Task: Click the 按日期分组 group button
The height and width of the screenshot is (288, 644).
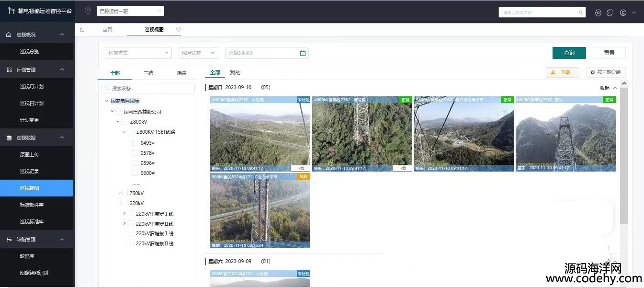Action: pos(606,72)
